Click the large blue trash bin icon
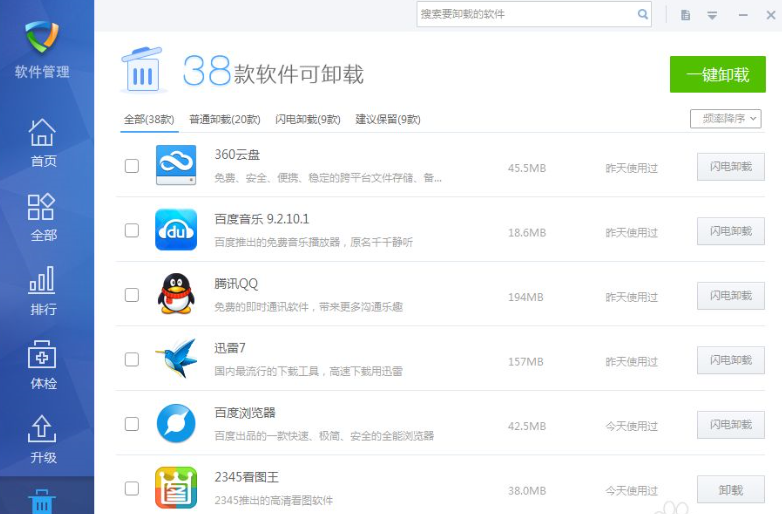The width and height of the screenshot is (782, 514). (142, 69)
